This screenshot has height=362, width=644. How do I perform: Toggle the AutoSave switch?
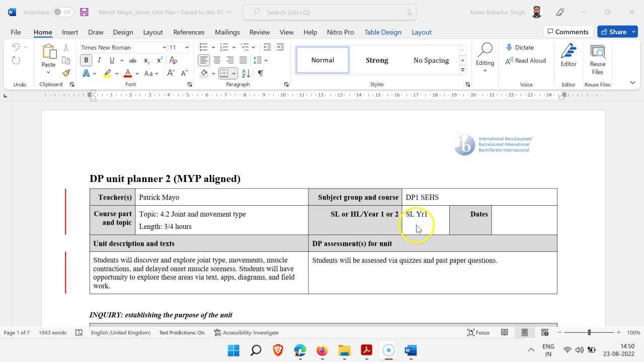tap(63, 12)
